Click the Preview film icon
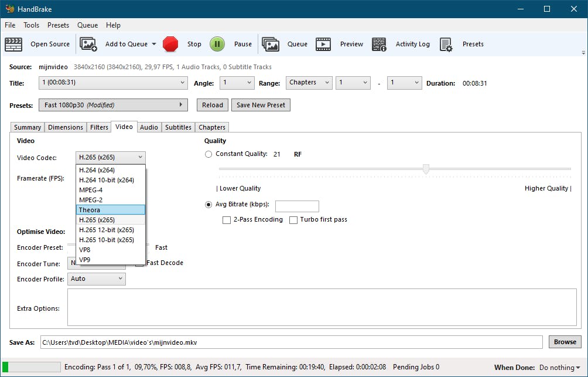 pos(323,45)
